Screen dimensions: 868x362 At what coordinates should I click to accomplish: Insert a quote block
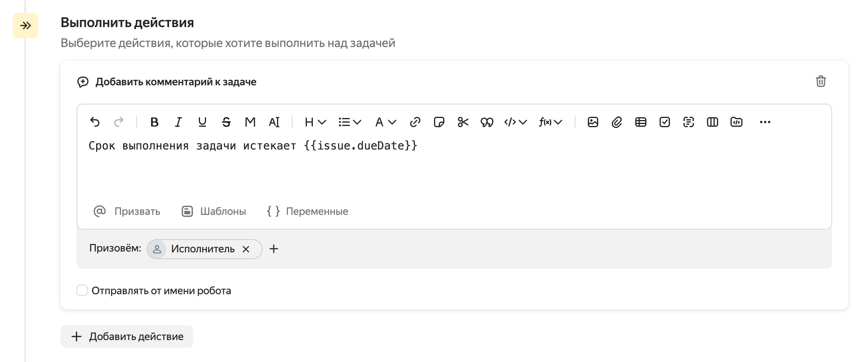click(x=487, y=122)
